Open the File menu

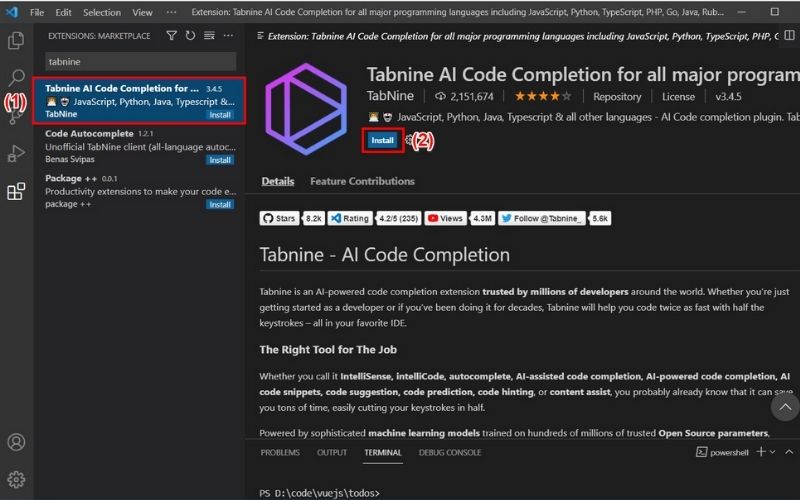[x=37, y=12]
